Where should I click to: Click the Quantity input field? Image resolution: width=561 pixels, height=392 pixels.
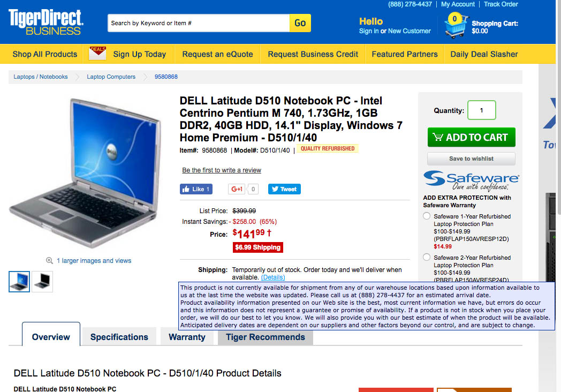[x=482, y=110]
